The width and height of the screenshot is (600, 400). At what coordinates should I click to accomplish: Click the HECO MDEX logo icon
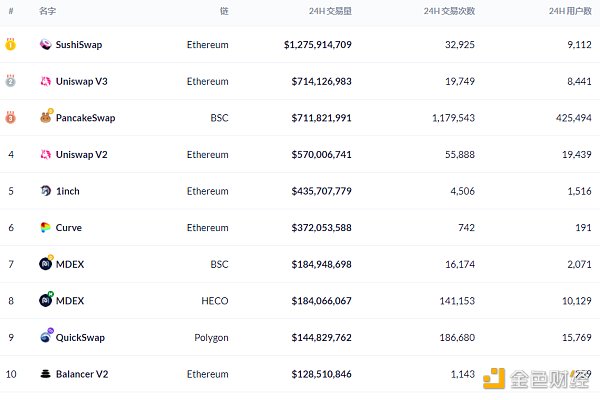pyautogui.click(x=45, y=300)
